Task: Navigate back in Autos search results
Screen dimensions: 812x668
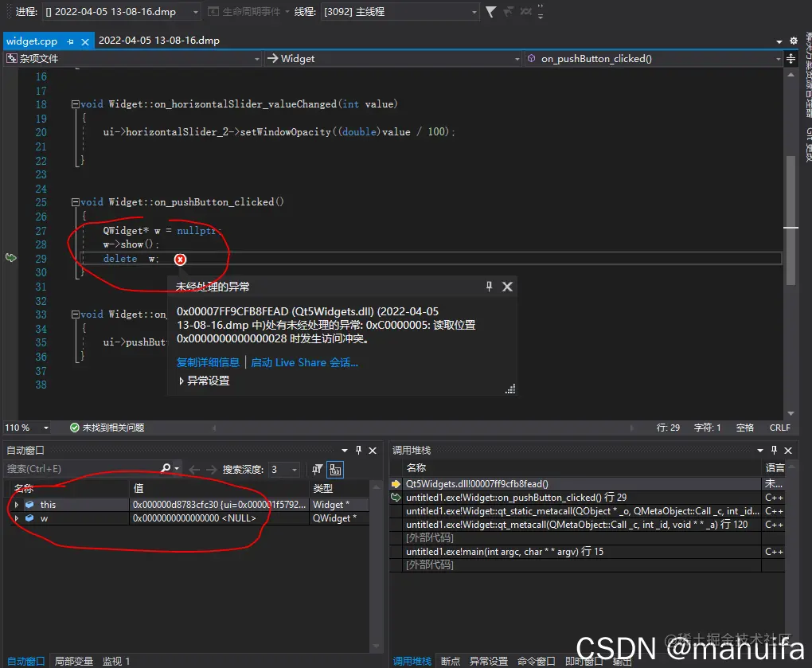Action: coord(194,469)
